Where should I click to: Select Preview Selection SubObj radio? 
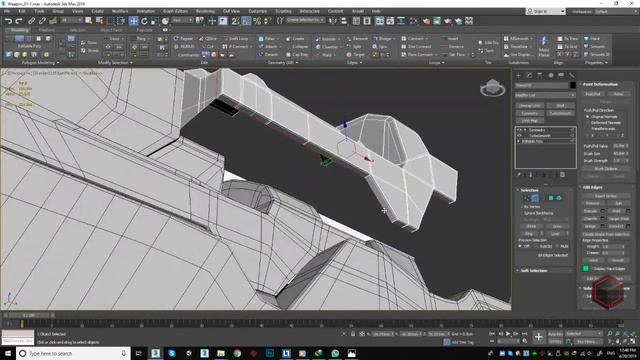click(537, 246)
